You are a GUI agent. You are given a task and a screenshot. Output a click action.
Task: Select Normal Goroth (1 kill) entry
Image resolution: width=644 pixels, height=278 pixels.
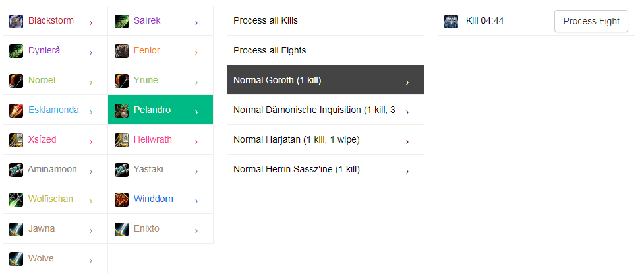pos(325,80)
